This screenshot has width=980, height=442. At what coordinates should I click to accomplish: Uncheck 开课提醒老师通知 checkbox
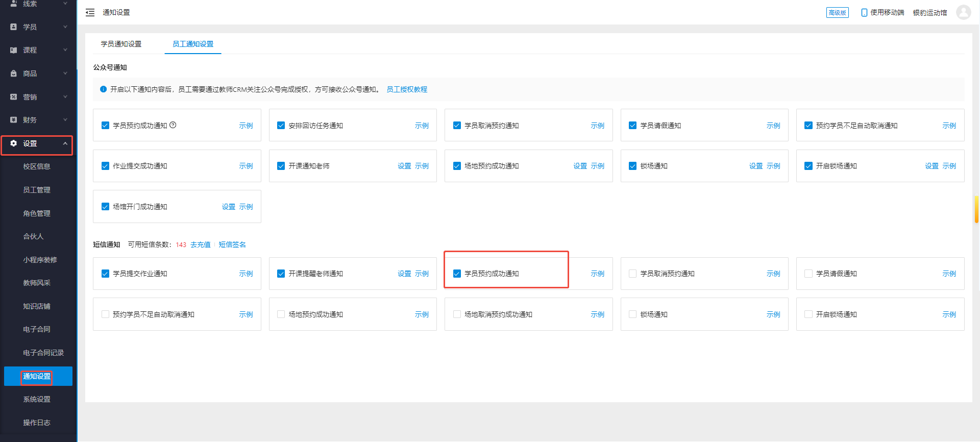[281, 274]
